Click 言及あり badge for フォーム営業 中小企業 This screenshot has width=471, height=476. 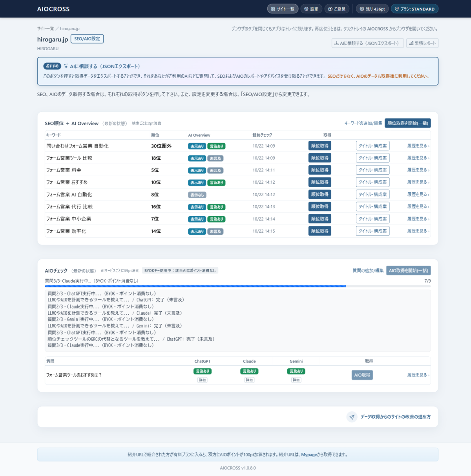[x=216, y=219]
